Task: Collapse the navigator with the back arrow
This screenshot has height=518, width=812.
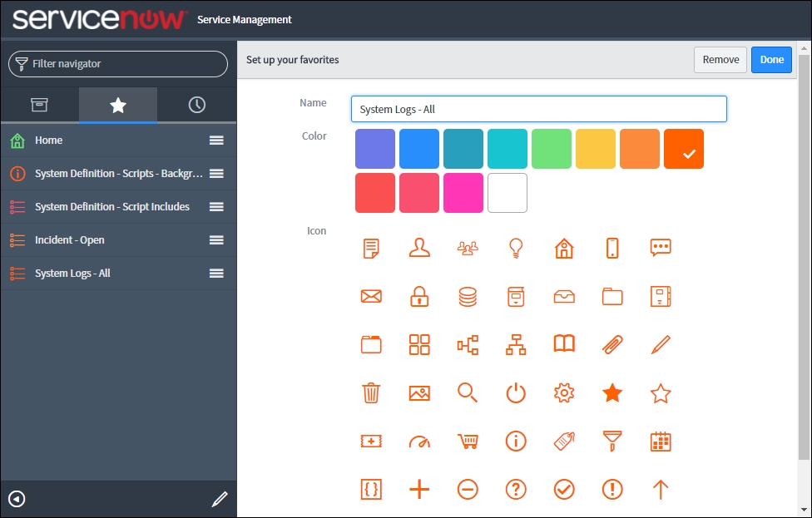Action: click(17, 499)
